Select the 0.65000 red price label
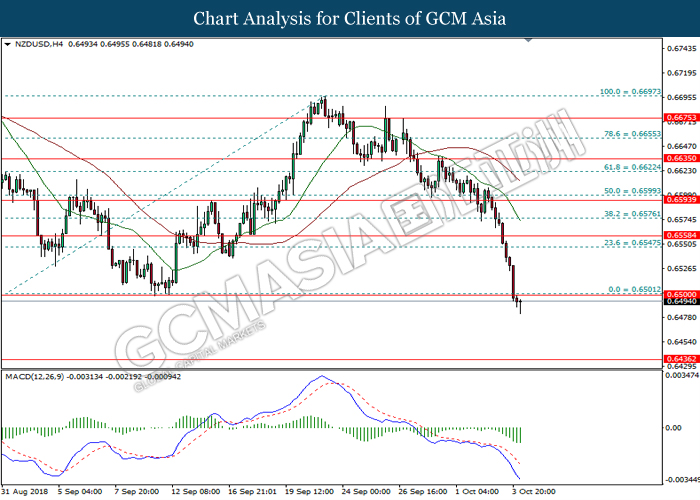This screenshot has height=500, width=700. click(681, 294)
